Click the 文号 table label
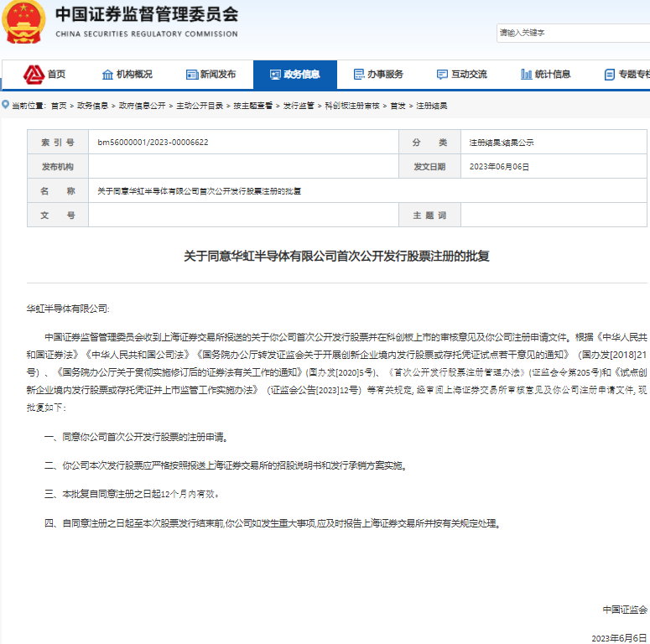Image resolution: width=650 pixels, height=644 pixels. click(x=58, y=216)
